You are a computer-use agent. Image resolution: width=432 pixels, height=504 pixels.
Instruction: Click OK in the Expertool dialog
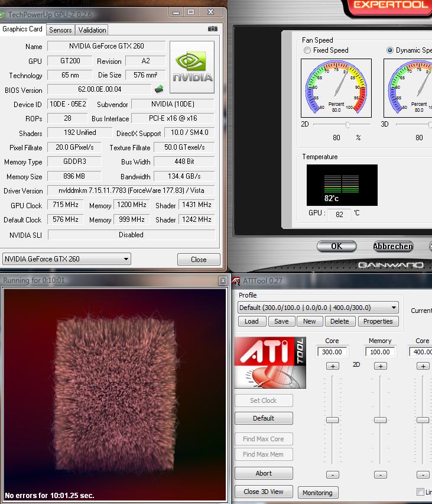(337, 246)
